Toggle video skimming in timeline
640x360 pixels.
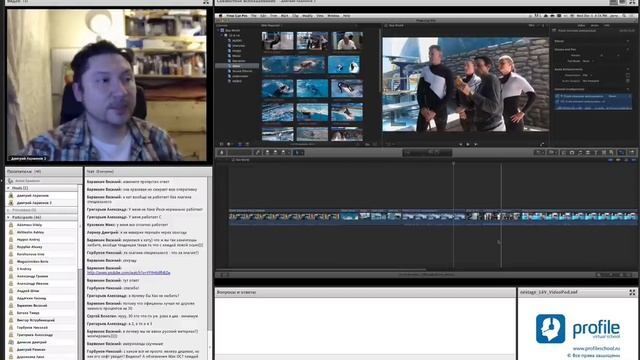point(611,160)
